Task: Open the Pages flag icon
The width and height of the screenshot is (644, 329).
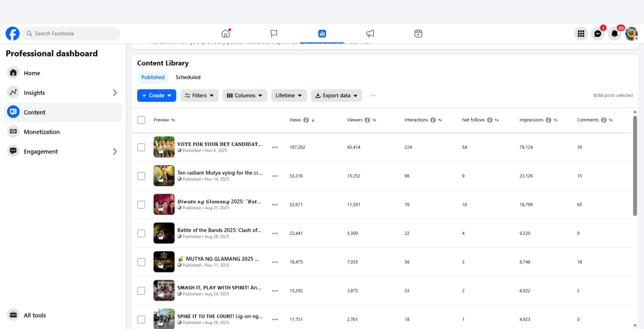Action: point(274,34)
